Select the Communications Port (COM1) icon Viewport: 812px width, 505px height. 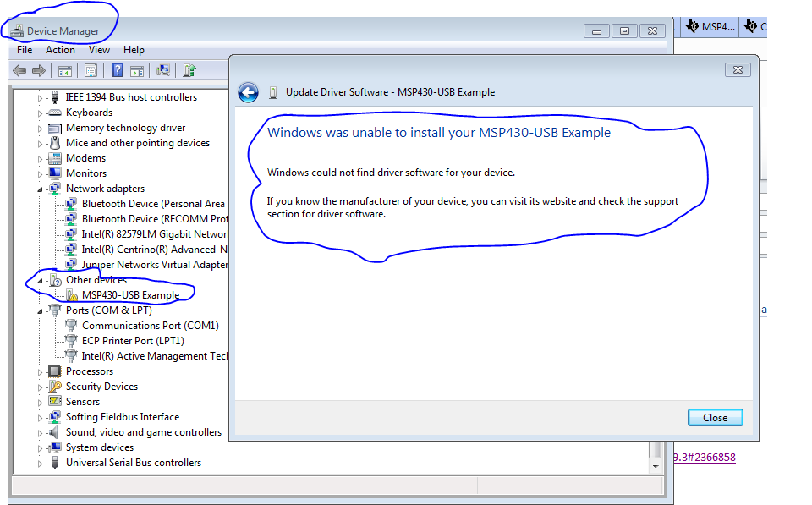point(71,326)
